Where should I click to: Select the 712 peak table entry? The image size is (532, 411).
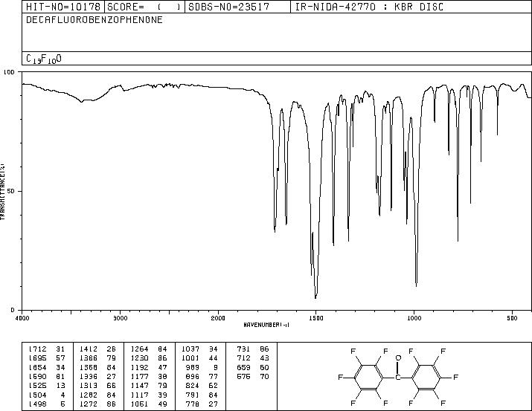(x=253, y=358)
